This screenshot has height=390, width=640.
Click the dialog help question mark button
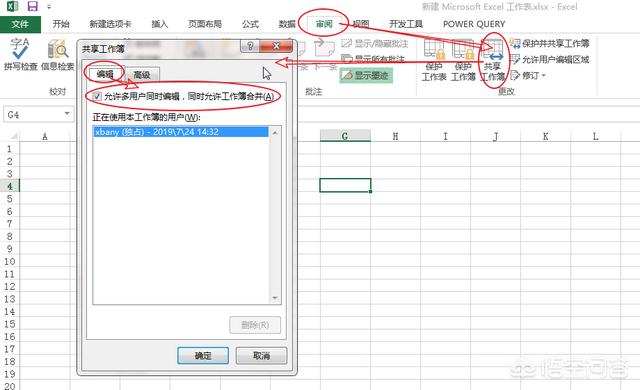[x=250, y=46]
